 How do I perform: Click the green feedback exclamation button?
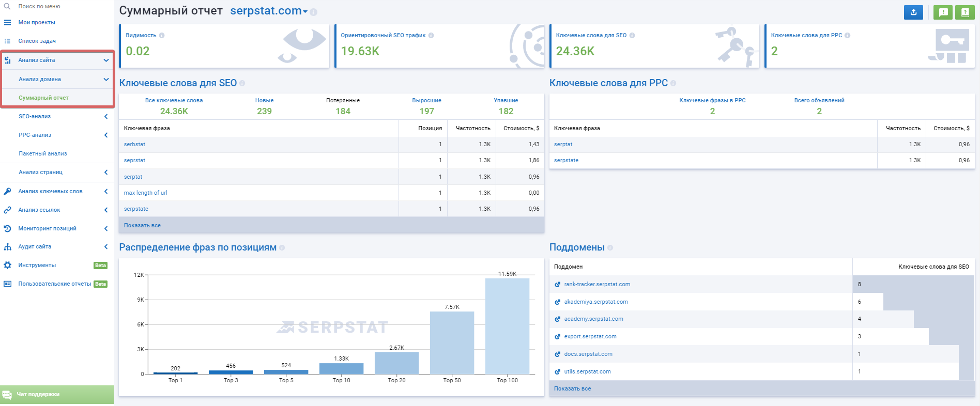(x=943, y=12)
